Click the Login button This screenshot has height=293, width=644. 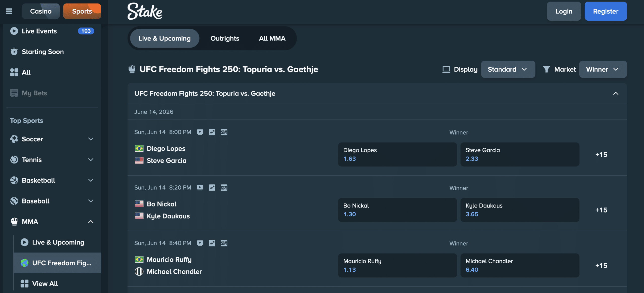564,11
